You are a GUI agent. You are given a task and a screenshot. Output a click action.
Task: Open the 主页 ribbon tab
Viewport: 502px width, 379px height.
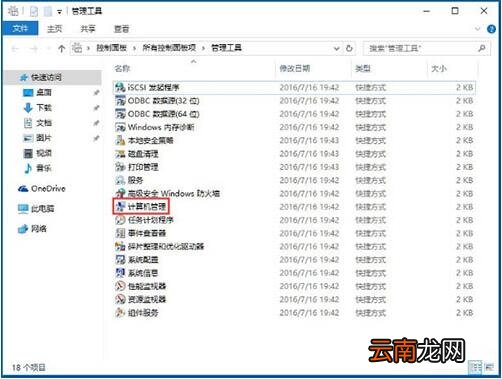(x=54, y=29)
